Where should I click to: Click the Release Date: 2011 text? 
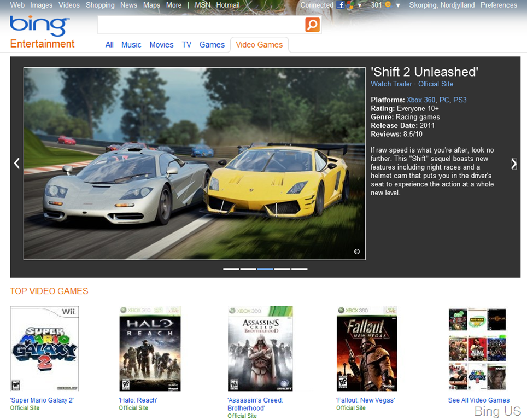tap(403, 125)
